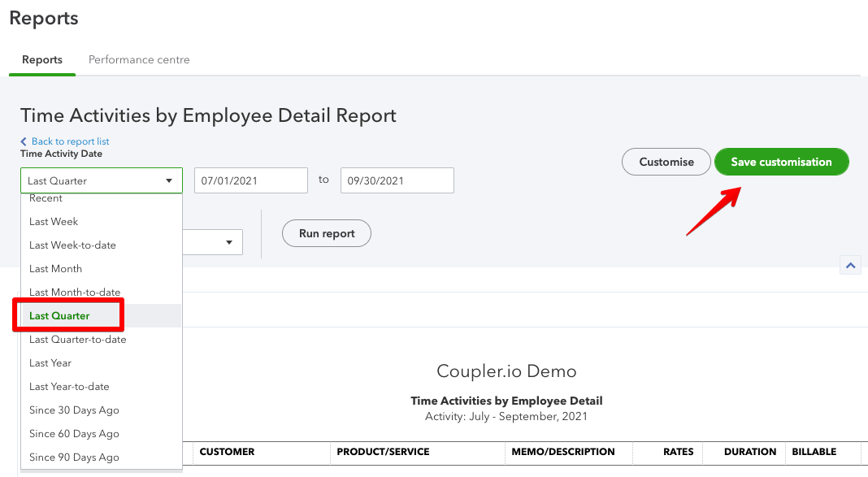Open the Reports tab

coord(41,59)
